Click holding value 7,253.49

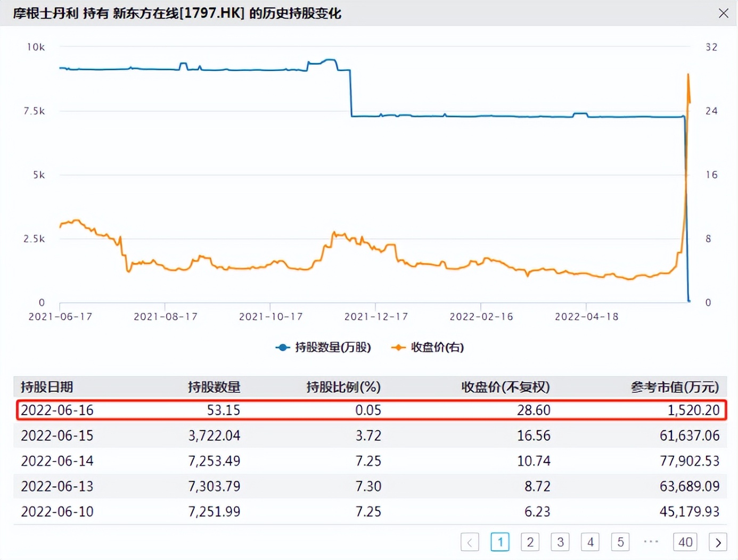[214, 460]
